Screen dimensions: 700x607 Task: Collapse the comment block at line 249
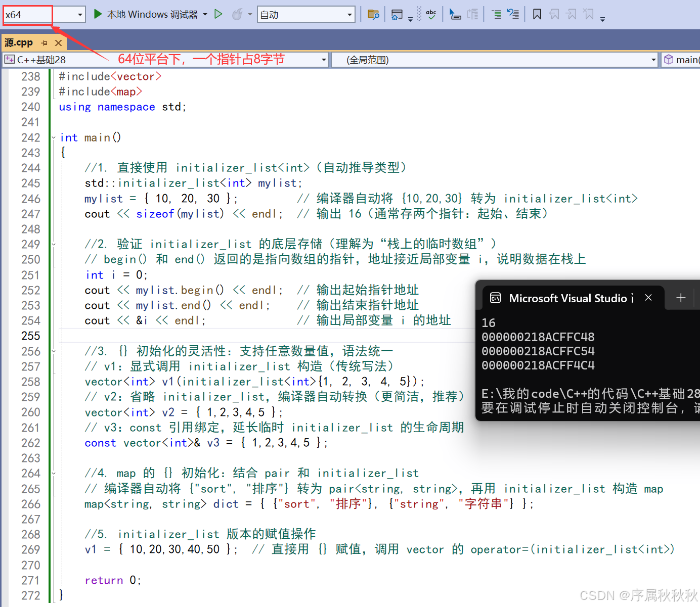tap(54, 244)
